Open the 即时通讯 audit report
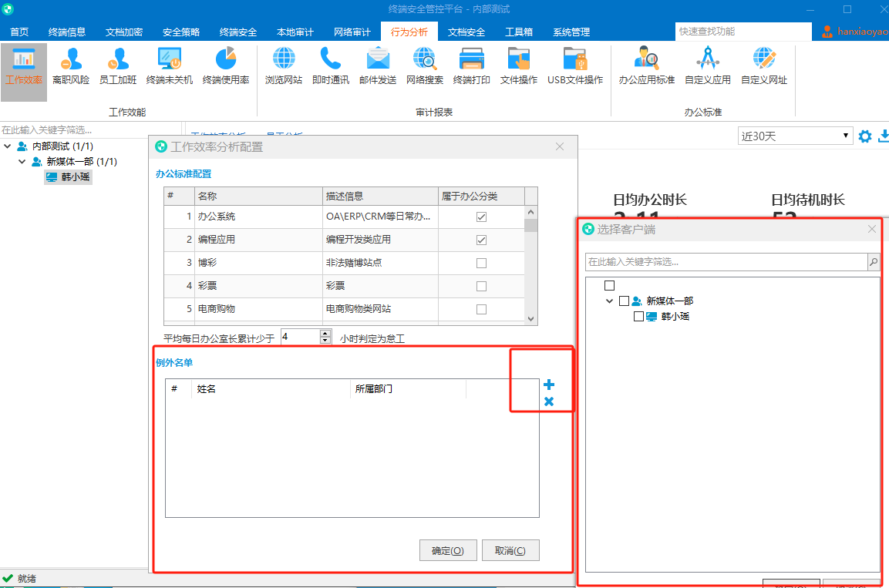The width and height of the screenshot is (889, 588). 331,66
